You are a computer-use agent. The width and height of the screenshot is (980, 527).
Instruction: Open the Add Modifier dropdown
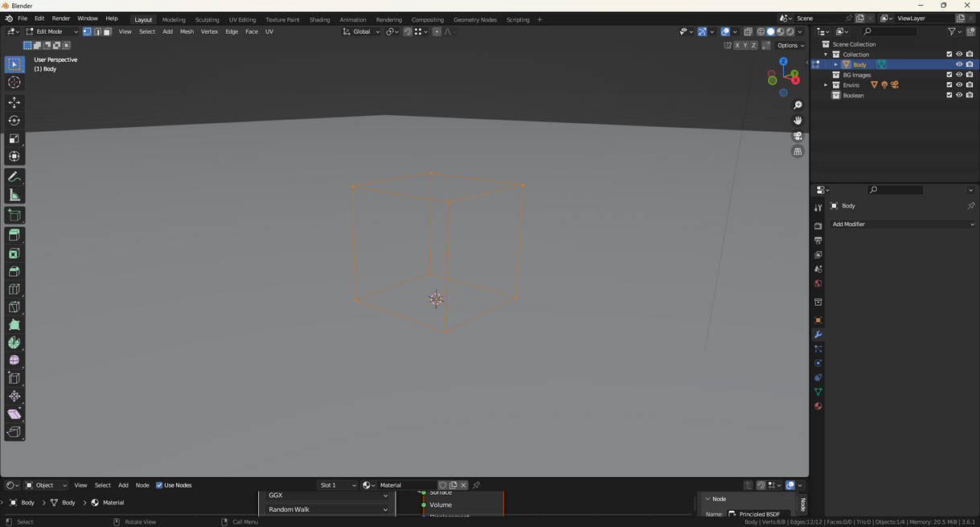pos(902,224)
